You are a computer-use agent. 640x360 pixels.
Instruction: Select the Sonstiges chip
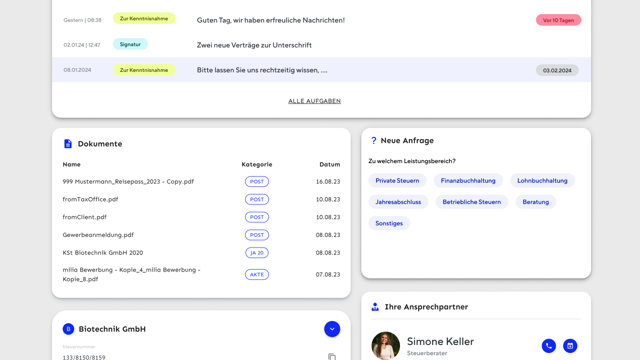tap(389, 223)
